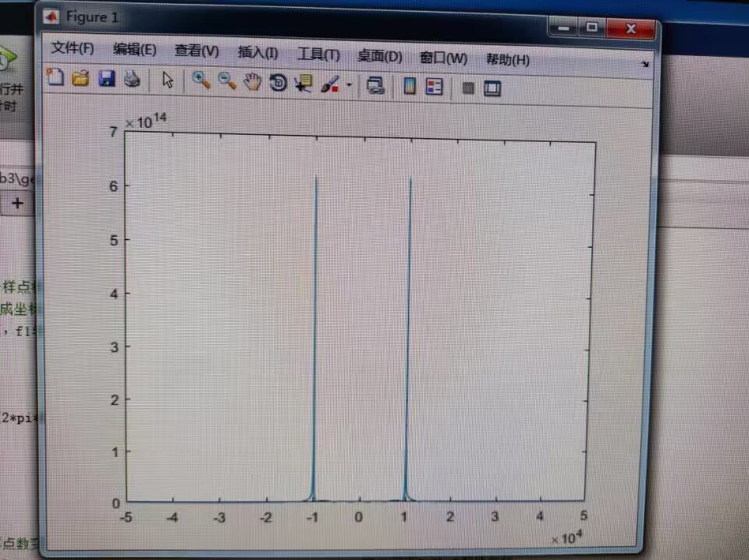Save the figure using the disk icon
749x560 pixels.
pos(107,78)
